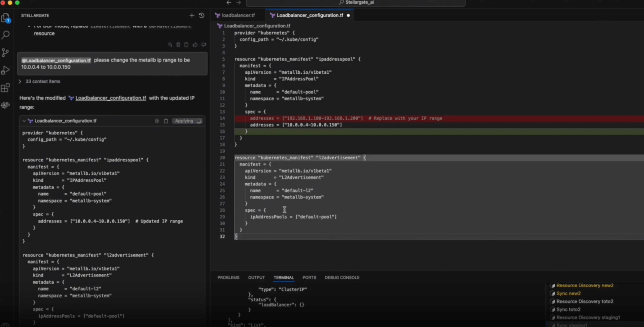Click the Applying button in code block
This screenshot has height=327, width=644.
(188, 121)
